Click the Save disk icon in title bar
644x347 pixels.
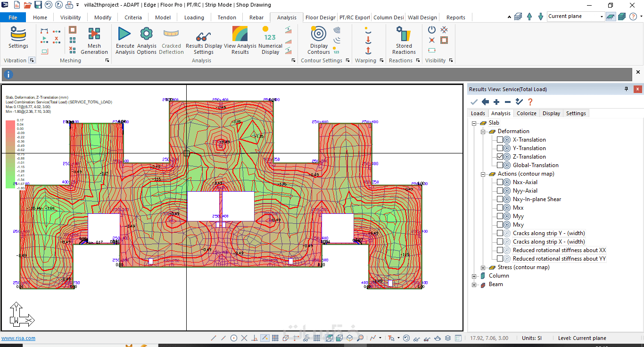(x=38, y=5)
